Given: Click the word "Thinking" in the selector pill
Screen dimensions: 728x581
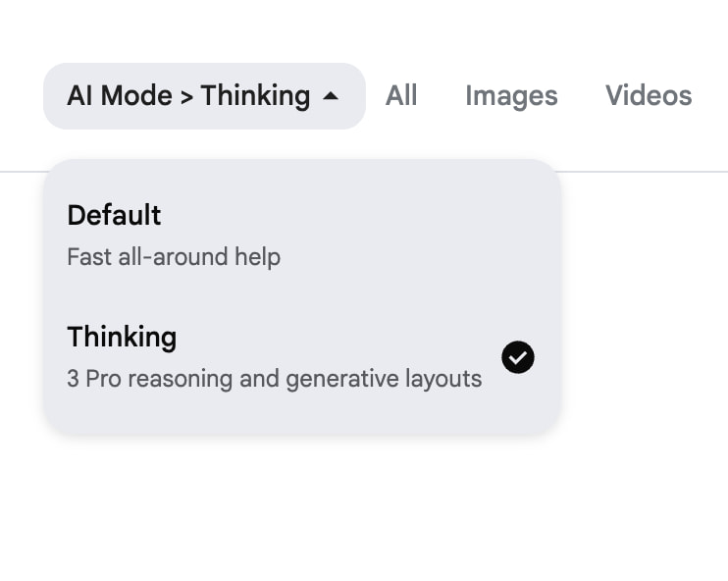Looking at the screenshot, I should coord(255,96).
